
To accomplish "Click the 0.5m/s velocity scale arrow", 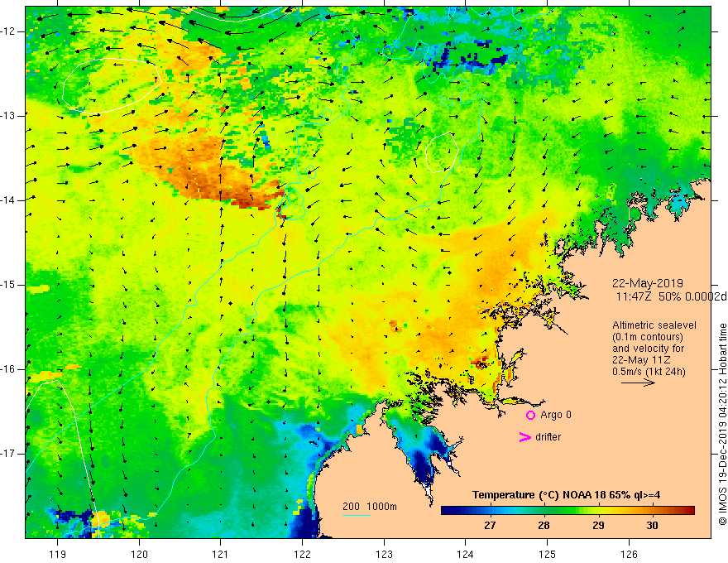I will [638, 383].
